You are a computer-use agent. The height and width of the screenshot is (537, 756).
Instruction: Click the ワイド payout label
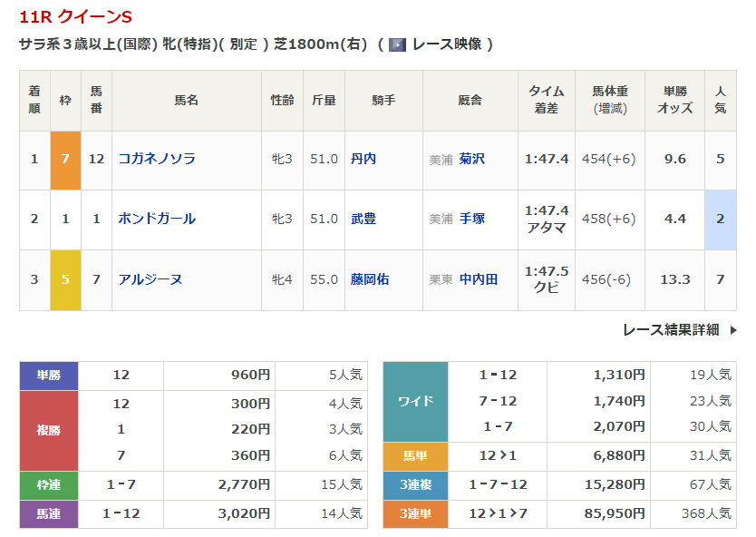[416, 401]
